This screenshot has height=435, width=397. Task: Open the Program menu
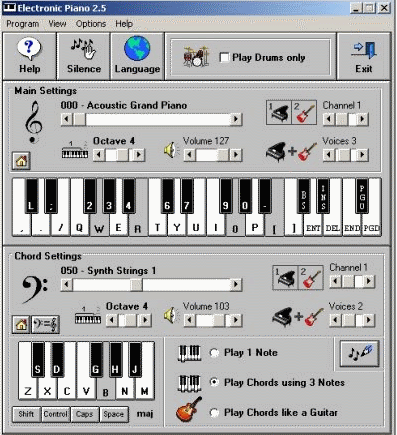coord(22,24)
